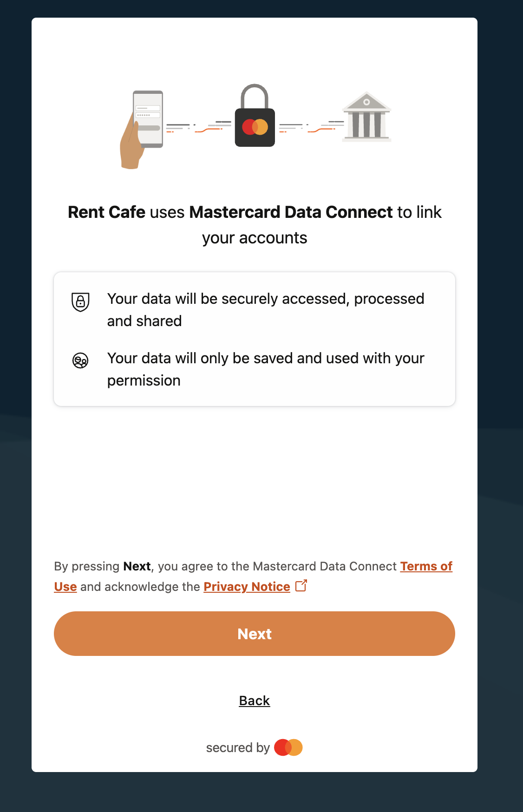
Task: Click the Mastercard logo beside 'secured by'
Action: 288,747
